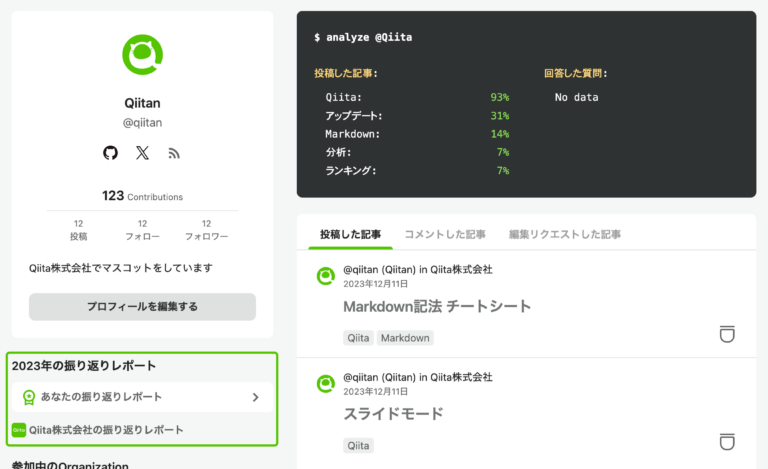
Task: Open the Markdown記法 チートシート article title
Action: pos(437,306)
